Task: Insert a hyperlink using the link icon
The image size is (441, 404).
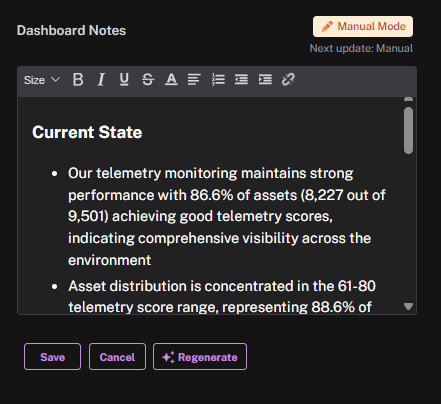Action: (288, 80)
